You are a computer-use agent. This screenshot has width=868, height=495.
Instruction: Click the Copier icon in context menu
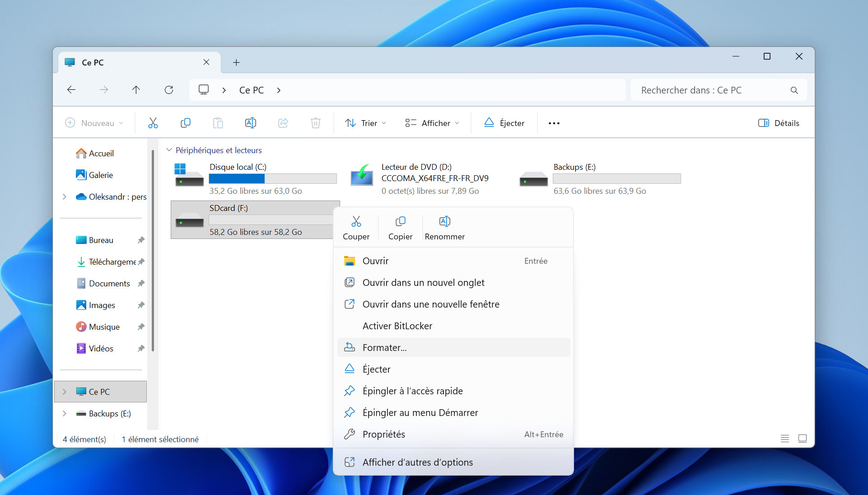tap(401, 221)
